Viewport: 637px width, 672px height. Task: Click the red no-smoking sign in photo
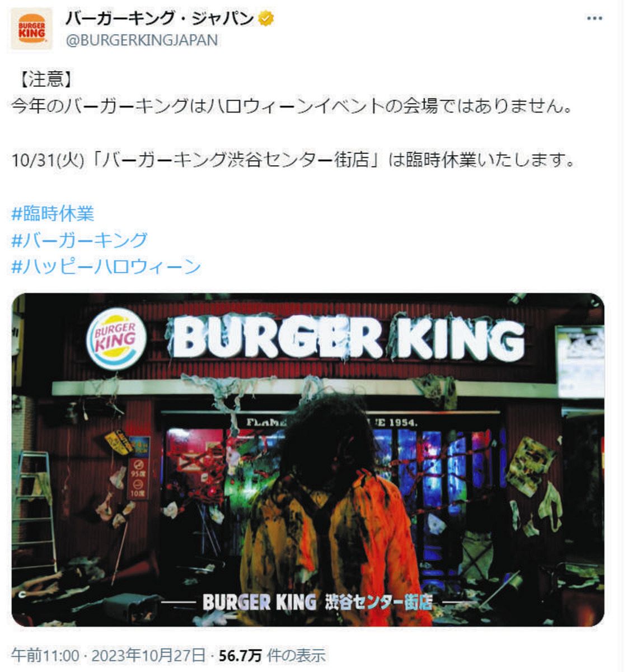[x=138, y=479]
